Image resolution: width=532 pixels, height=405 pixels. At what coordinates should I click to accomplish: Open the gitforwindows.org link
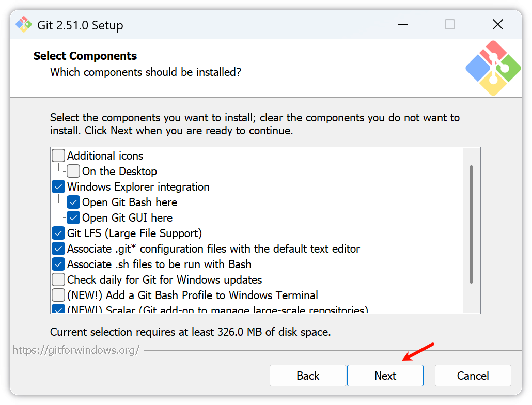point(76,350)
